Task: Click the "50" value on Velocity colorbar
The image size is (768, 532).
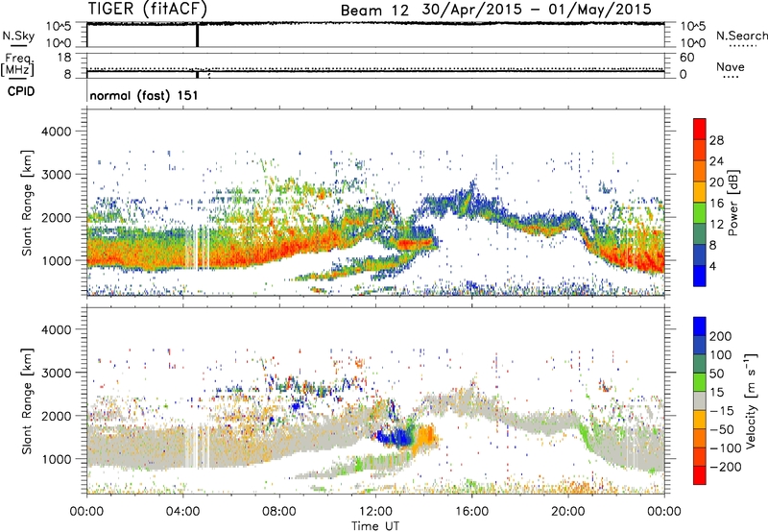Action: pyautogui.click(x=716, y=374)
